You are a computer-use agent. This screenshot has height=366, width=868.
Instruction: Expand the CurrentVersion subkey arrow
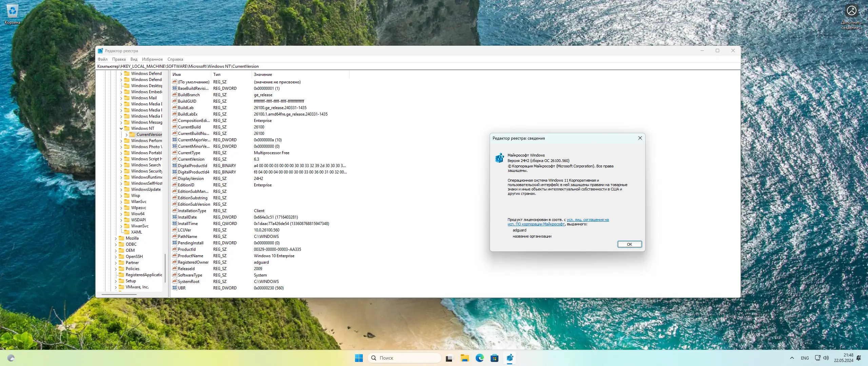click(x=126, y=135)
